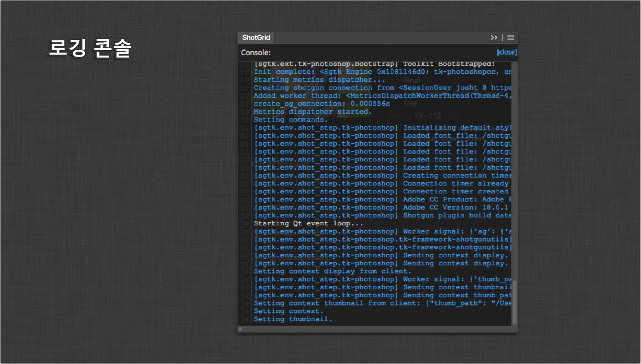Click the "Metrics dispatcher started." line

pos(313,112)
